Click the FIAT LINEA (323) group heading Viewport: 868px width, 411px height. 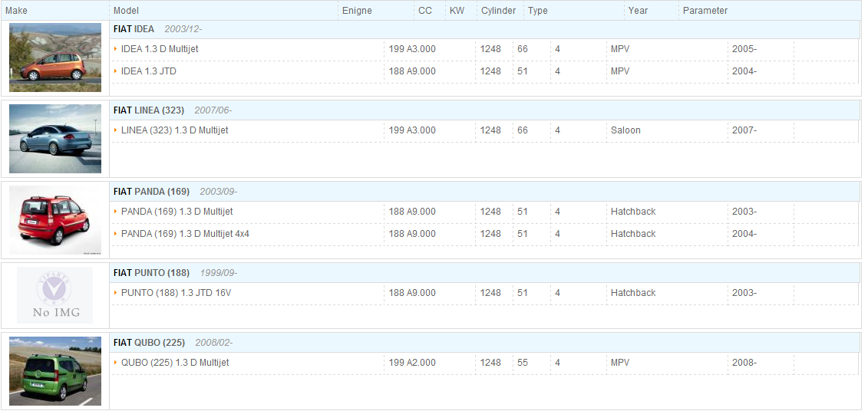[x=149, y=110]
